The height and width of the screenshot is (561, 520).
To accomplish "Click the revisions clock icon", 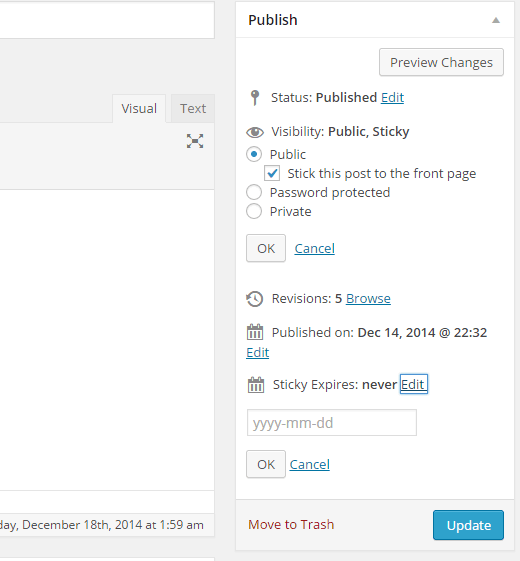I will pyautogui.click(x=254, y=299).
